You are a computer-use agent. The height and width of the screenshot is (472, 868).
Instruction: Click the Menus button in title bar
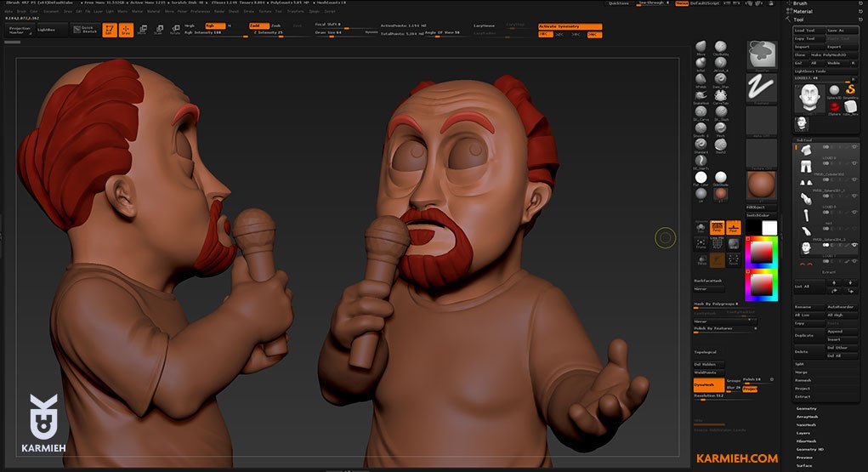[x=682, y=3]
